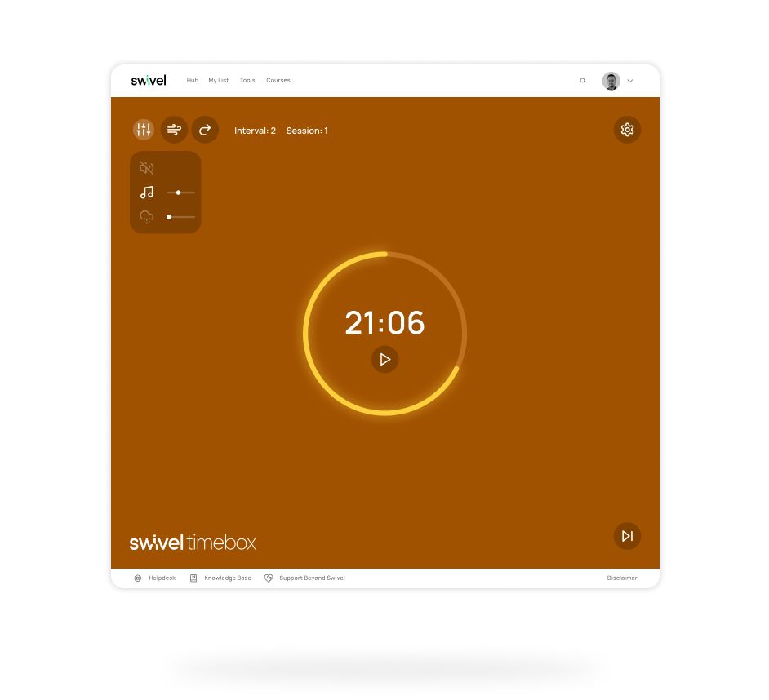This screenshot has height=700, width=769.
Task: Unmute sound with the crossed speaker icon
Action: point(147,169)
